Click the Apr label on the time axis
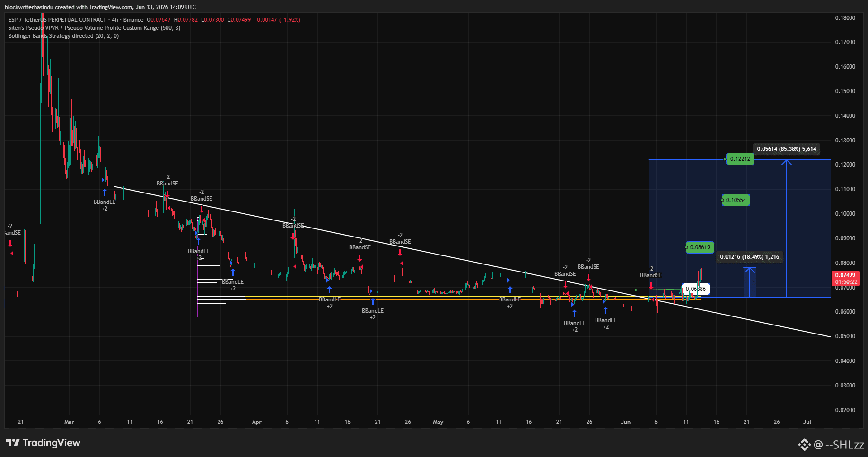The height and width of the screenshot is (457, 868). 256,422
